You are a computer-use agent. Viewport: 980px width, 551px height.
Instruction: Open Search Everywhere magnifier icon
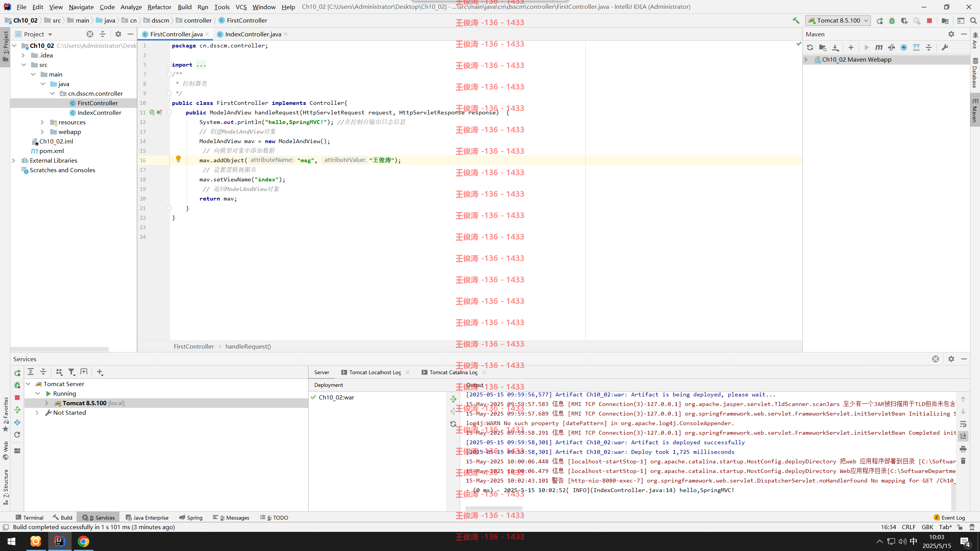[x=973, y=21]
